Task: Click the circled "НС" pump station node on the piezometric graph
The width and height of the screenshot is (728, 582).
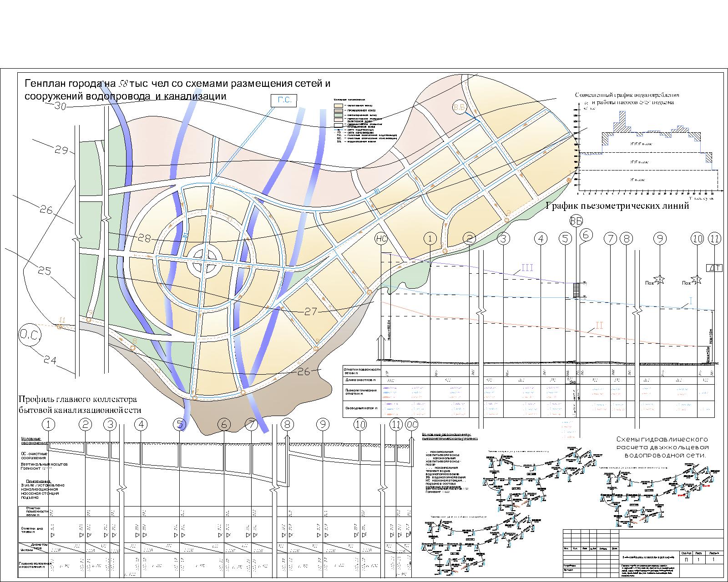Action: click(x=381, y=238)
